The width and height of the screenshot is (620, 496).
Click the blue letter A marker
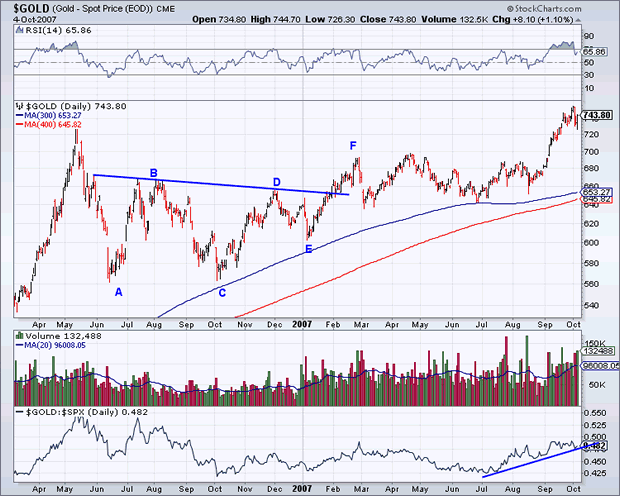pos(118,292)
